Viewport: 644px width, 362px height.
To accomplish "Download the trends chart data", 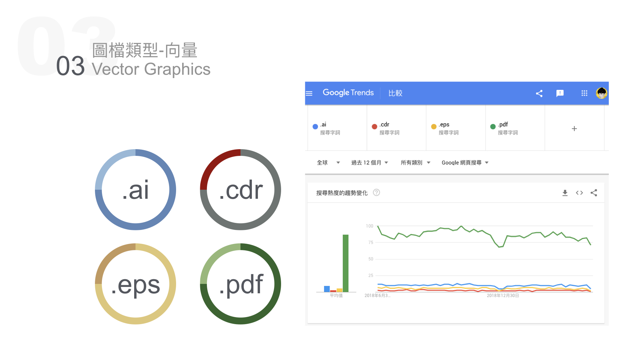I will [x=565, y=193].
